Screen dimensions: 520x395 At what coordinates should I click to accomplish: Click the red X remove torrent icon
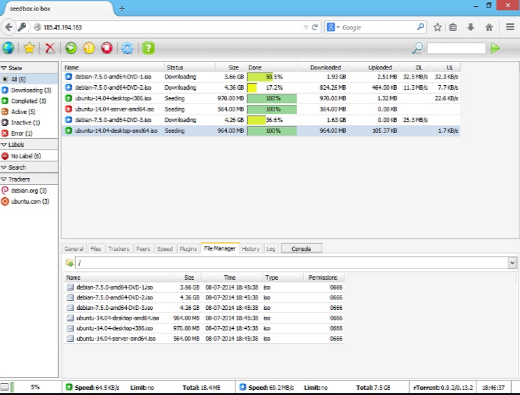[x=50, y=48]
